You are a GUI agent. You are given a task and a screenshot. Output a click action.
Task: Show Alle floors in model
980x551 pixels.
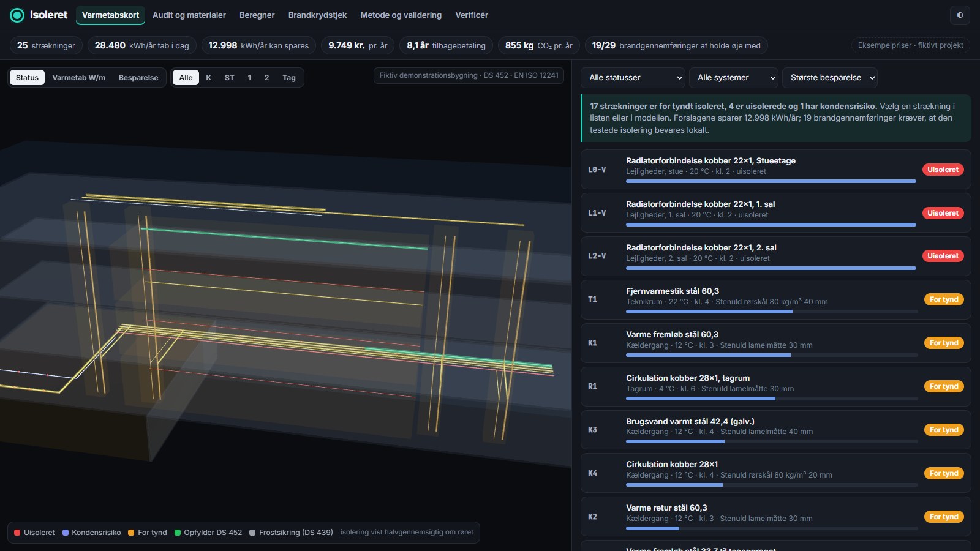pyautogui.click(x=186, y=78)
